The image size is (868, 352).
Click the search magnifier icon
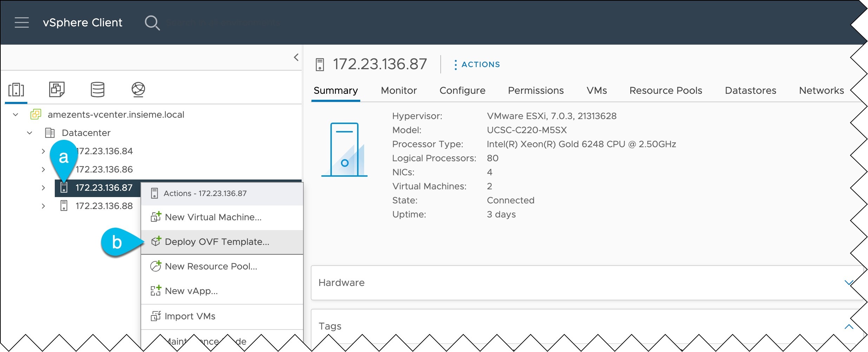152,22
